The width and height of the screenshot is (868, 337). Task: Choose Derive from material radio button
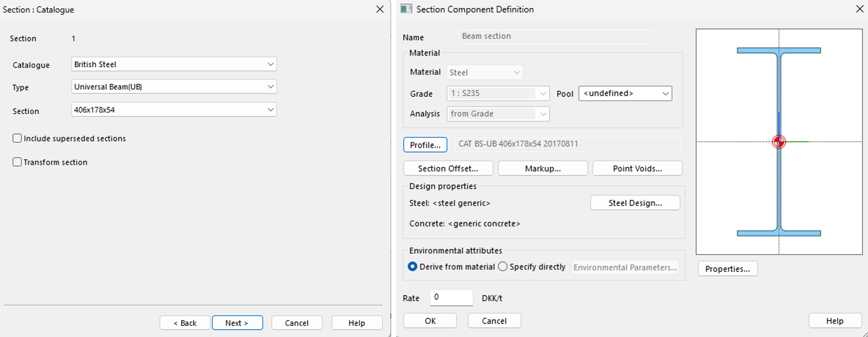click(x=412, y=267)
